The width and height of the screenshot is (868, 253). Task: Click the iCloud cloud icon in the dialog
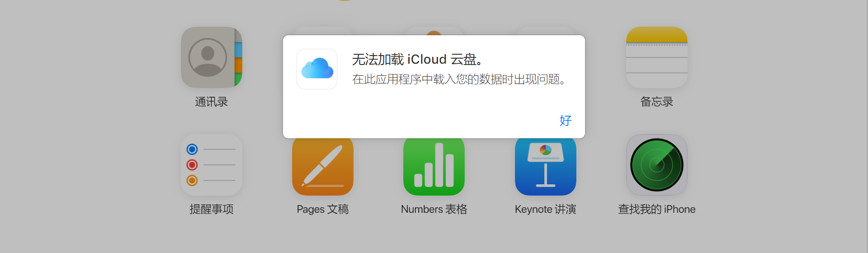[x=317, y=69]
